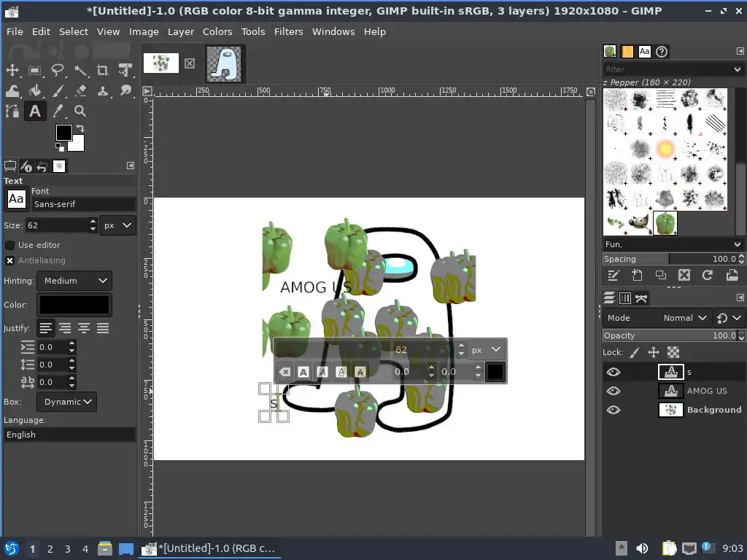Toggle Use editor checkbox
Image resolution: width=747 pixels, height=560 pixels.
(x=9, y=245)
